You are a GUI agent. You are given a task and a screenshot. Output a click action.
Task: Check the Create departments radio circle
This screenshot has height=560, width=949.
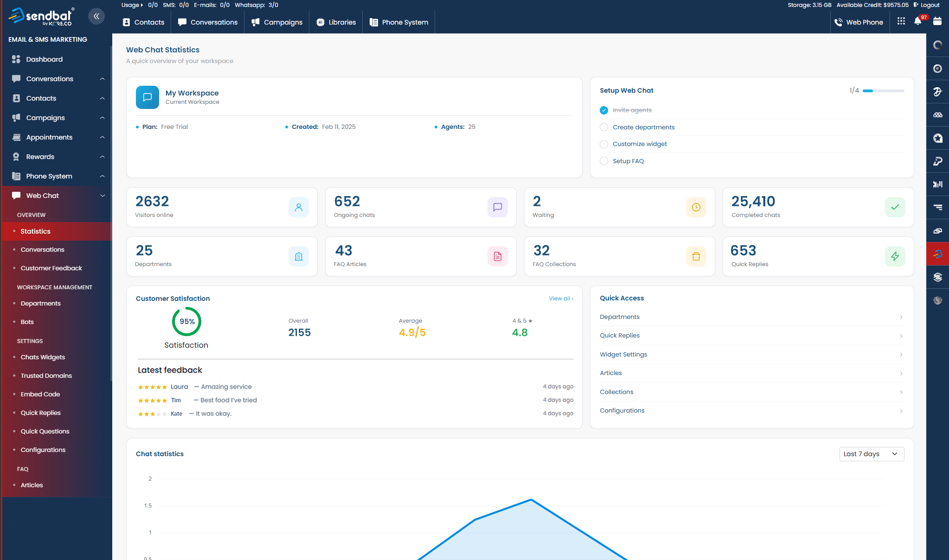point(604,127)
